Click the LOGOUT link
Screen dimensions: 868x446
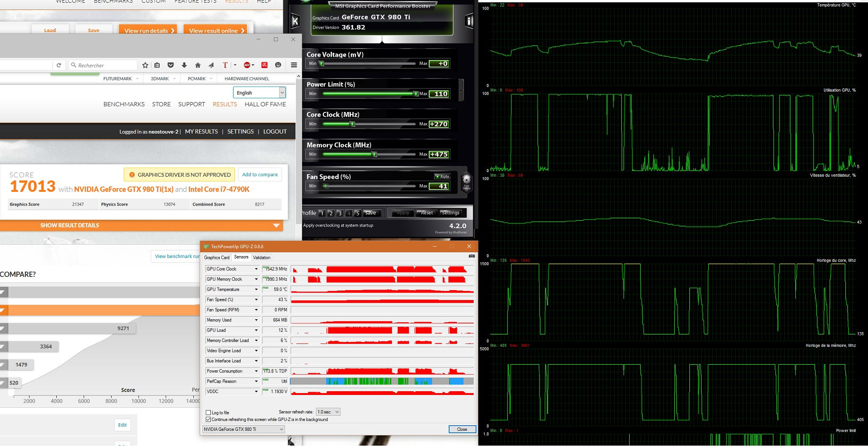pyautogui.click(x=275, y=131)
